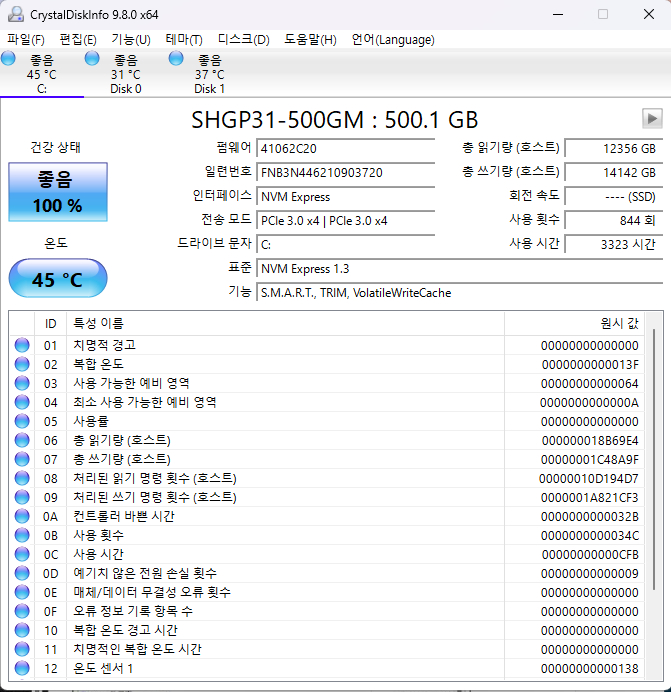Click status orb for 0E 매체/데이터 무결성 오류

(22, 592)
